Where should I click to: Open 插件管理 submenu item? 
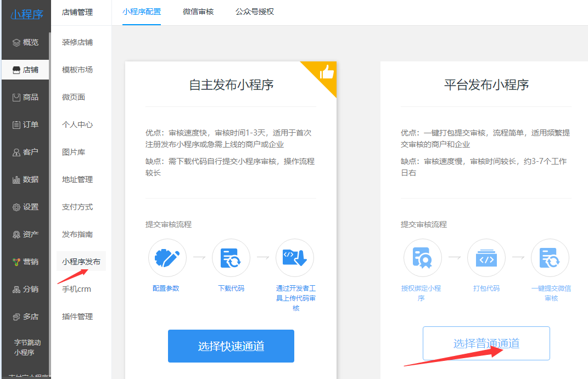pos(77,316)
